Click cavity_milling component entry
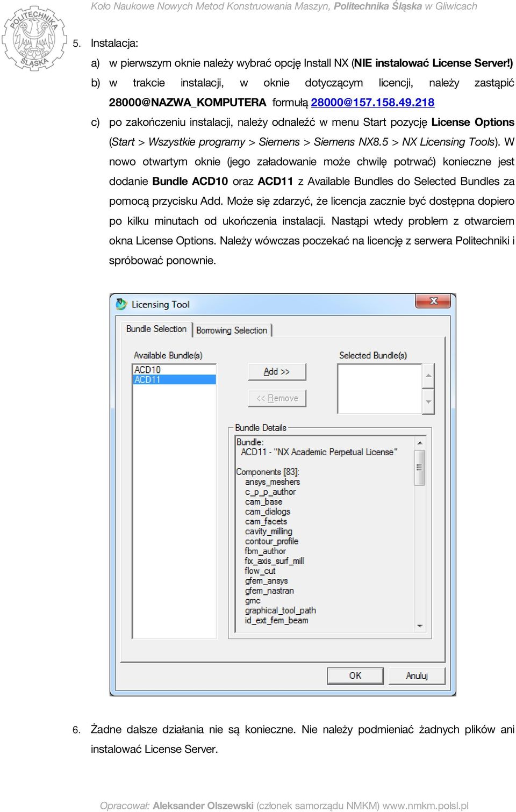Viewport: 516px width, 812px height. point(268,531)
